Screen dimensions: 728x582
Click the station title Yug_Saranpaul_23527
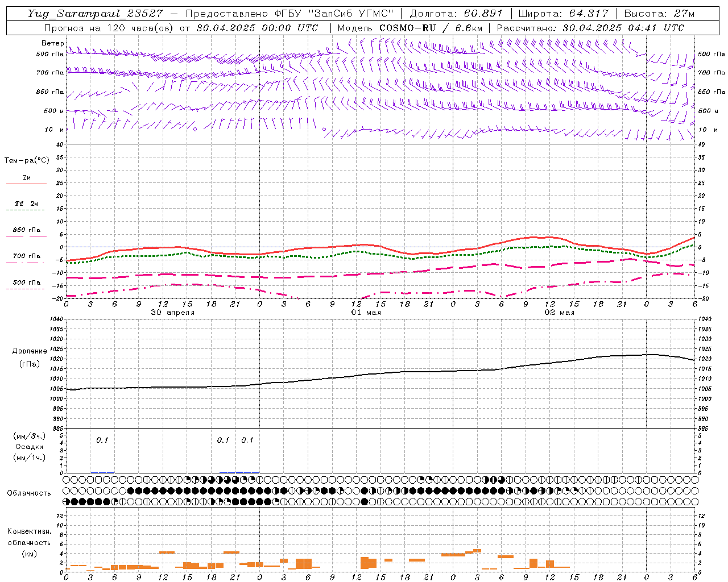[96, 14]
